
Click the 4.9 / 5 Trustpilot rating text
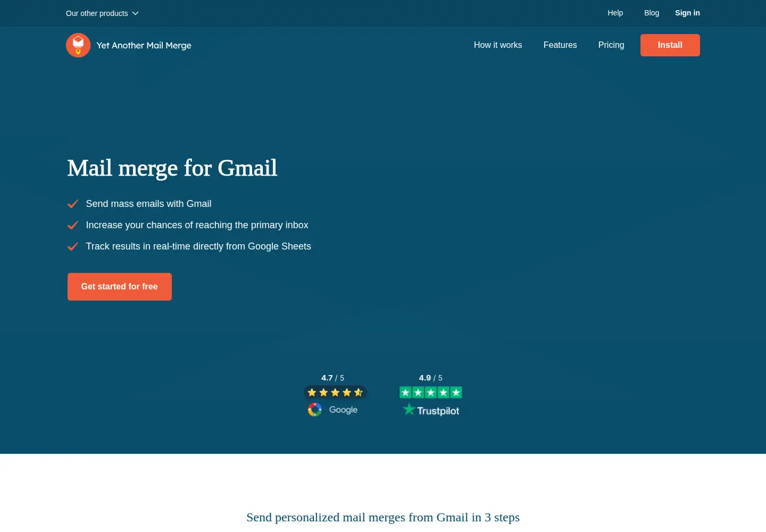[431, 378]
